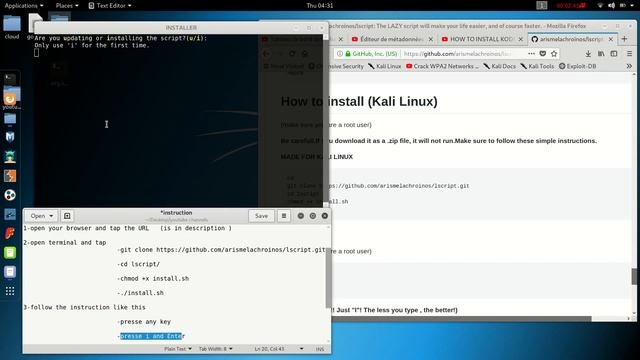The image size is (640, 360).
Task: Close the arismelachroinos/lscript tab
Action: (611, 39)
